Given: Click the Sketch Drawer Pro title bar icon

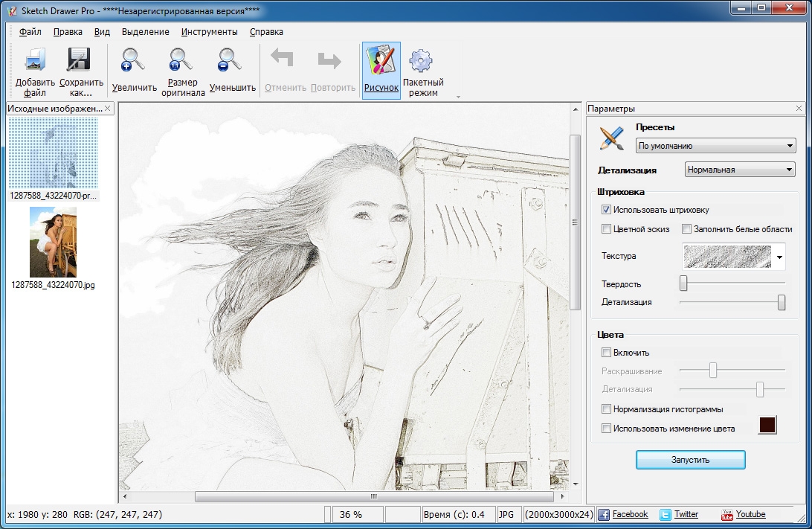Looking at the screenshot, I should click(11, 10).
